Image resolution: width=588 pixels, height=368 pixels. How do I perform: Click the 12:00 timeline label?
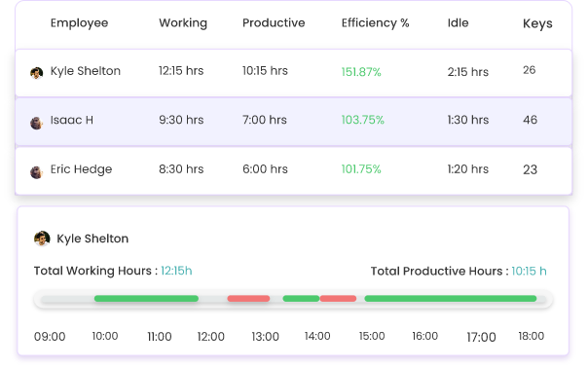click(210, 337)
